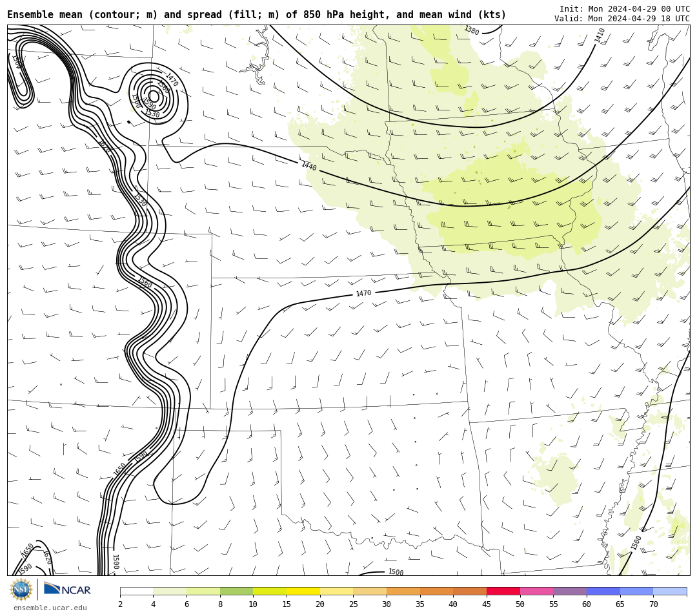Click the colorbar tick label 70
This screenshot has height=616, width=697.
click(653, 604)
